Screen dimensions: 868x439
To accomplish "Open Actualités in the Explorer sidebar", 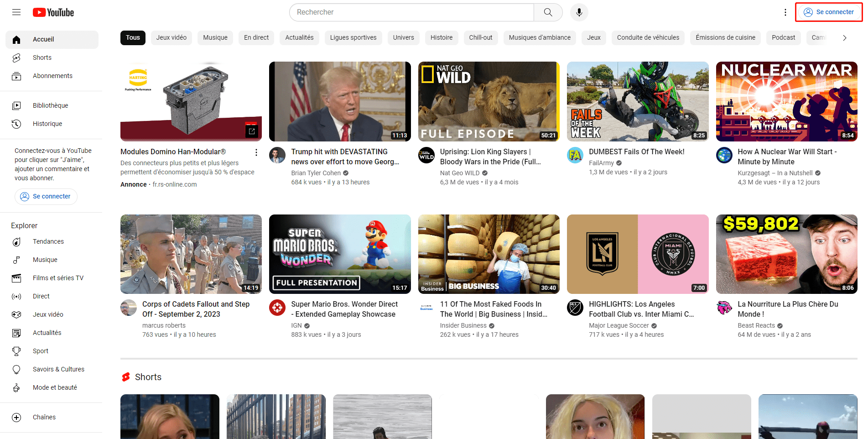I will 52,333.
